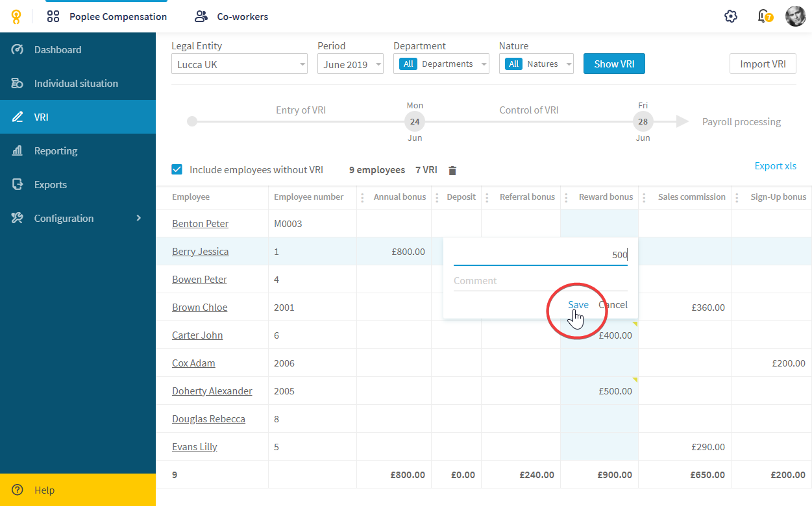Click the Individual situation icon
The image size is (812, 506).
pos(18,83)
